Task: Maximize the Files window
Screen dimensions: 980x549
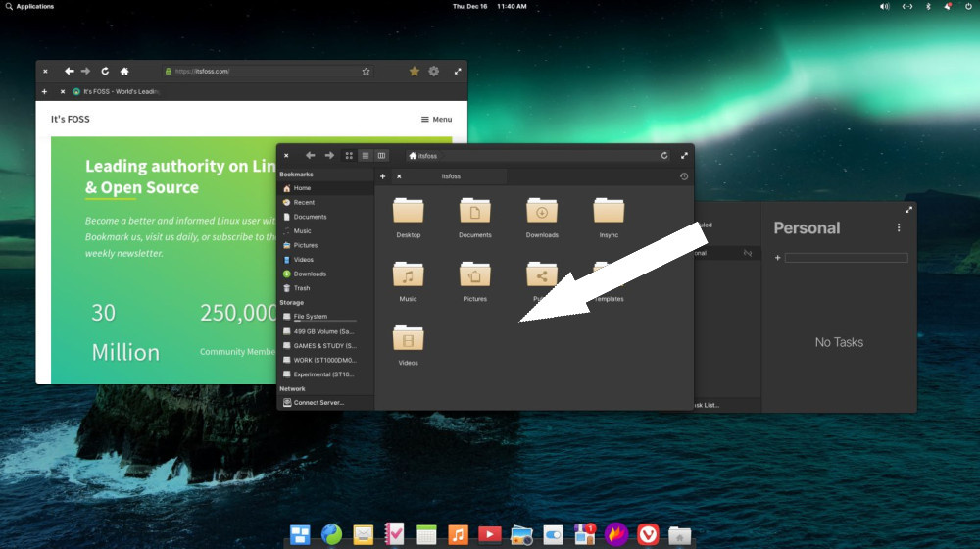Action: coord(684,156)
